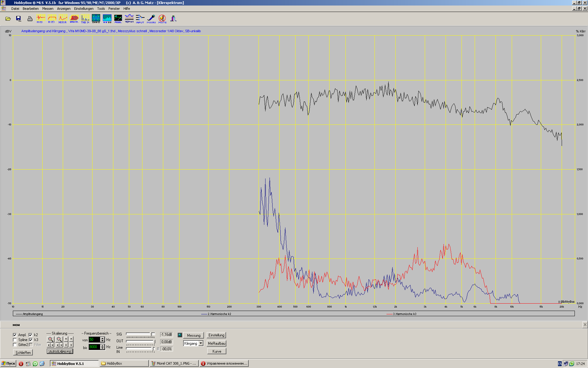Click the Einstellung button

click(216, 335)
